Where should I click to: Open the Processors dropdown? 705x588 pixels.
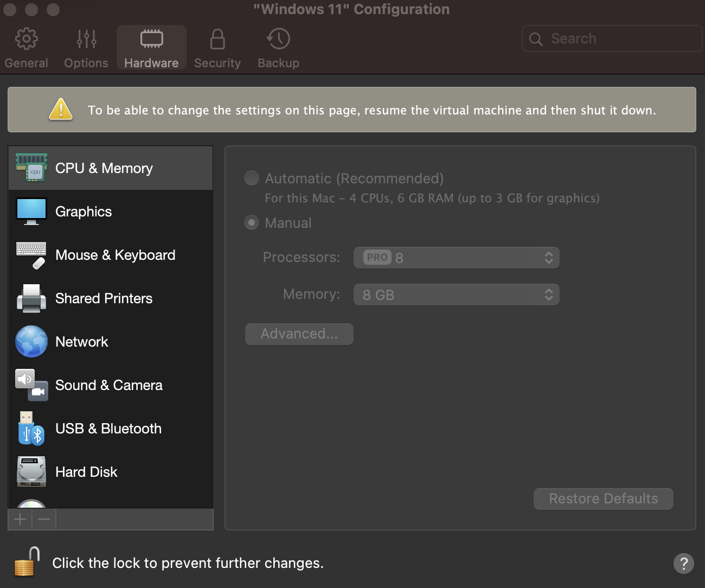coord(457,258)
